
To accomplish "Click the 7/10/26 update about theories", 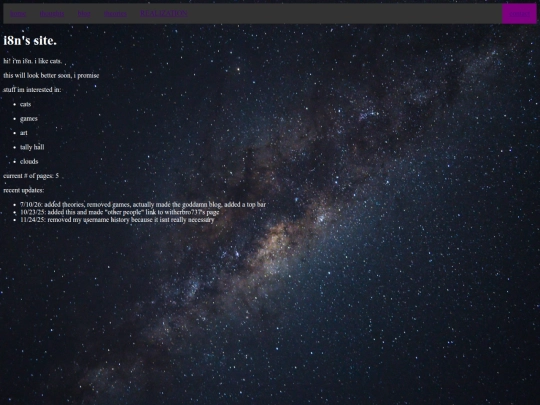I will click(x=143, y=205).
